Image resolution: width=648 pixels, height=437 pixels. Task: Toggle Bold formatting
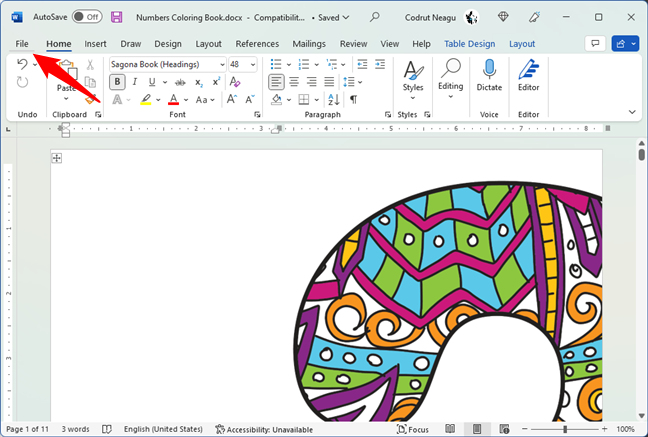[118, 82]
